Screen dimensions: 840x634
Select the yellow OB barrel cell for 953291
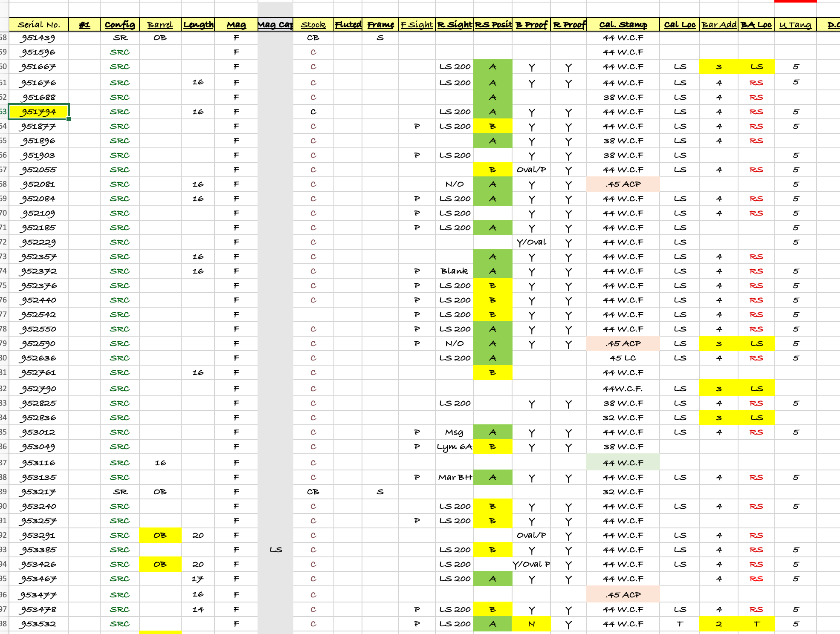tap(160, 536)
